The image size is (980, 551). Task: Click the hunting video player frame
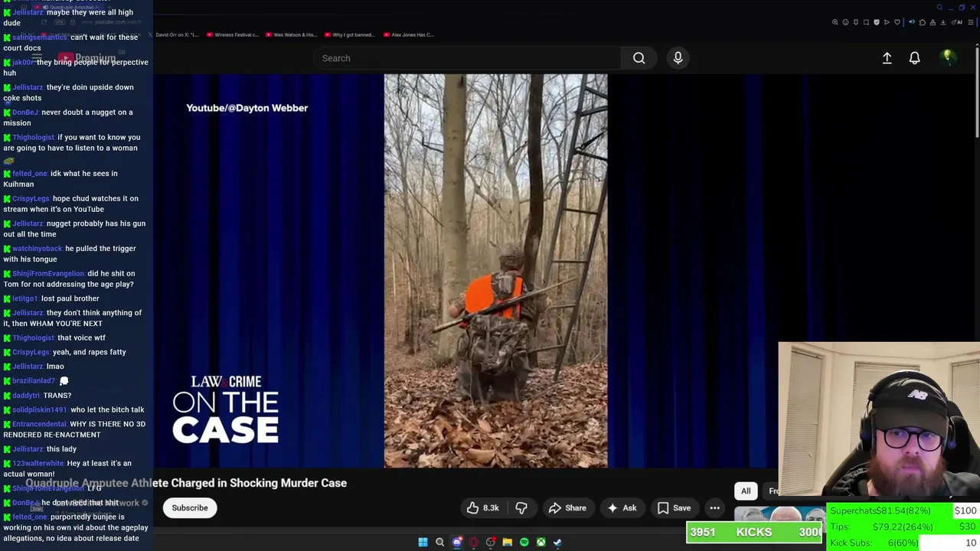coord(495,271)
